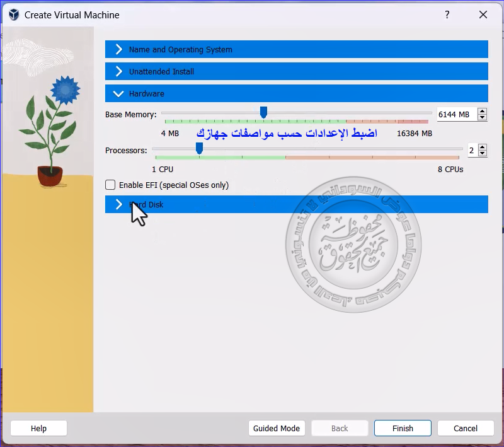Click the Processors count field
Image resolution: width=504 pixels, height=447 pixels.
point(472,151)
